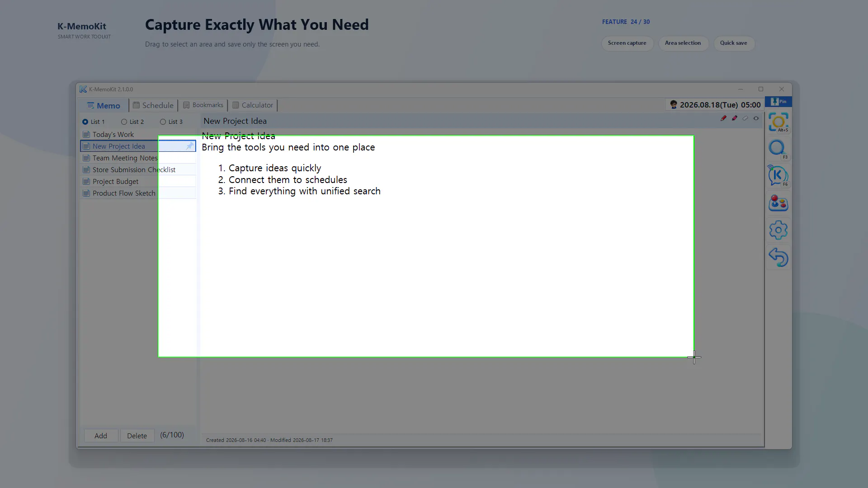Image resolution: width=868 pixels, height=488 pixels.
Task: Select the eraser tool in memo header
Action: pos(745,118)
